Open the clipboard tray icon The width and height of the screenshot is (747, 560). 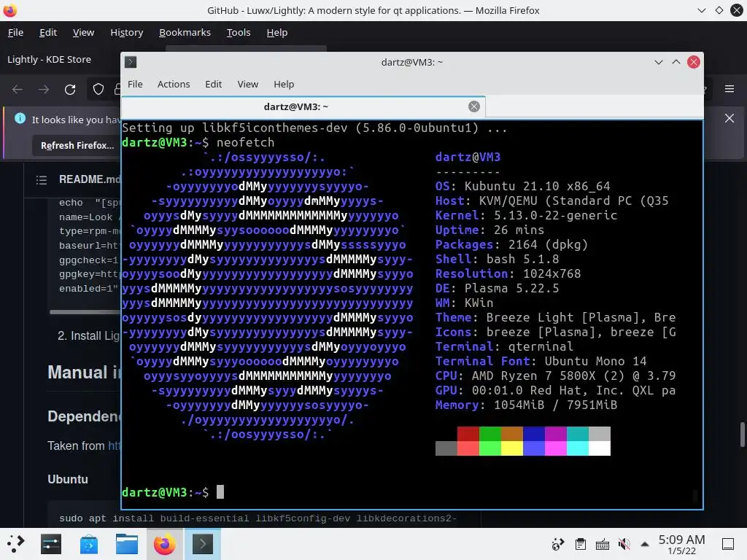[x=580, y=544]
